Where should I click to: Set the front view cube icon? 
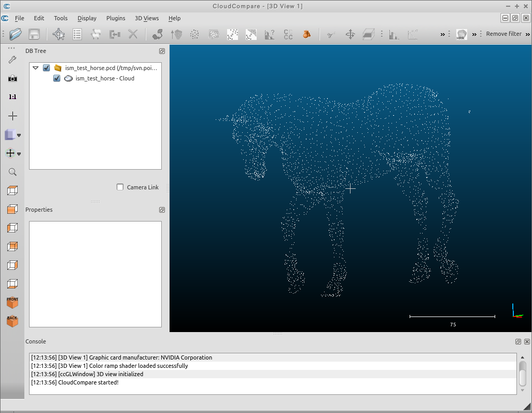[12, 209]
